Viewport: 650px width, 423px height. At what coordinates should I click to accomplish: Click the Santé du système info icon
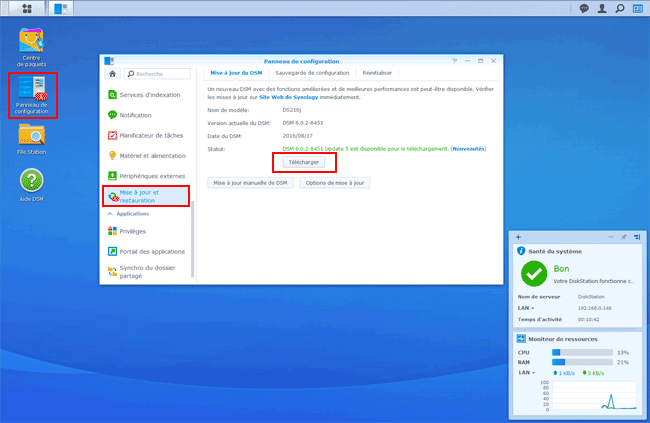coord(521,251)
